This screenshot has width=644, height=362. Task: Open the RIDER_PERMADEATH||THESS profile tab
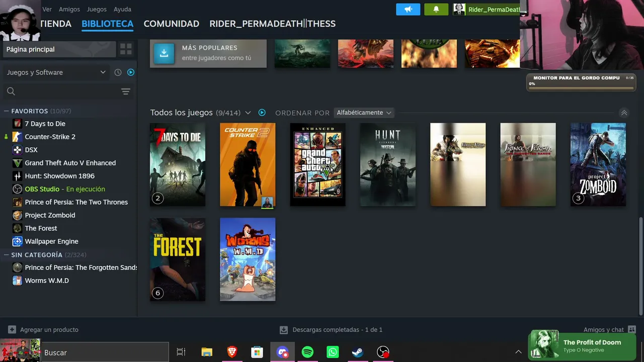[273, 24]
